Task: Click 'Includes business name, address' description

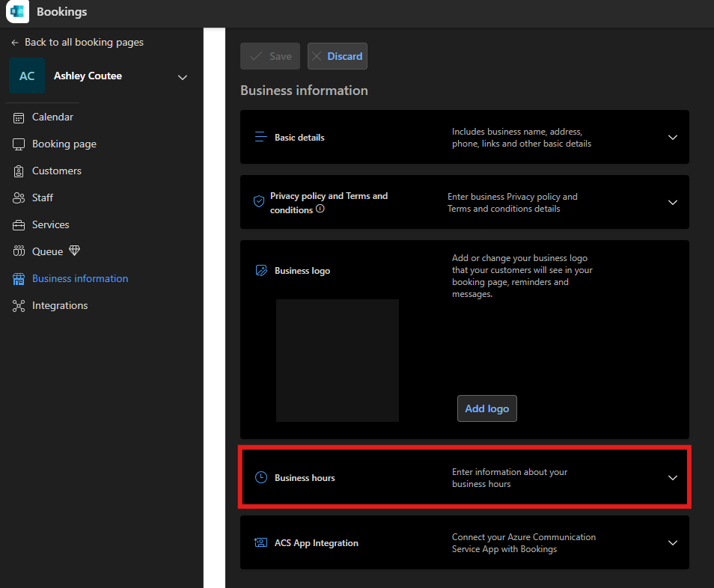Action: pyautogui.click(x=522, y=138)
